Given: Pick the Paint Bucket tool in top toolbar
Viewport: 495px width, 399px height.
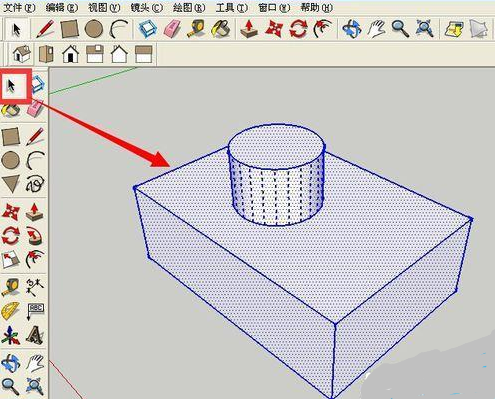Looking at the screenshot, I should (x=221, y=29).
